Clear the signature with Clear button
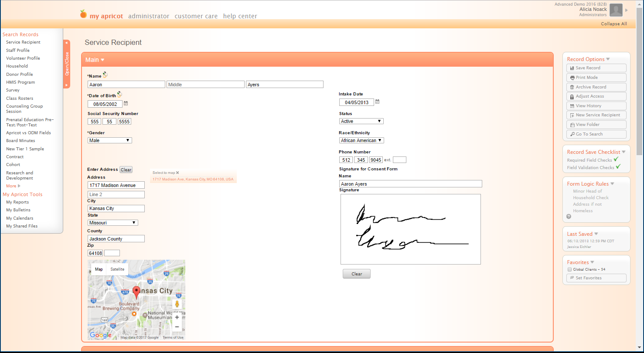This screenshot has width=644, height=353. [356, 274]
